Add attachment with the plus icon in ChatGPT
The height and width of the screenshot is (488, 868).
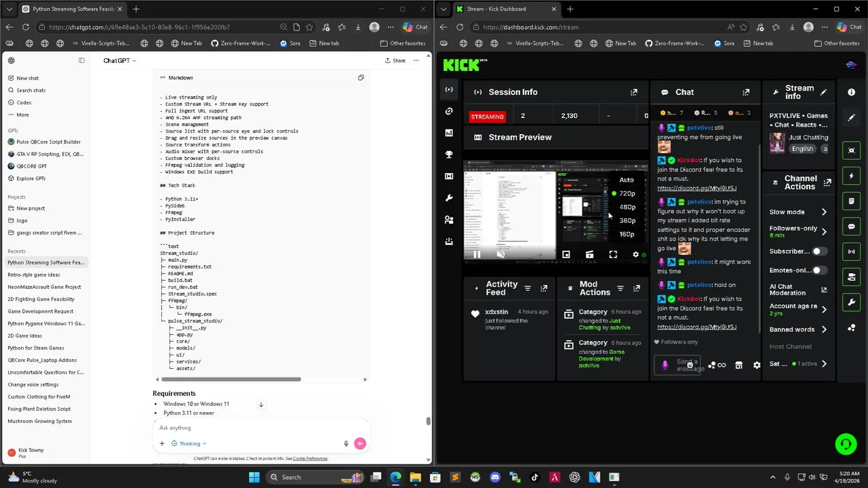click(162, 443)
